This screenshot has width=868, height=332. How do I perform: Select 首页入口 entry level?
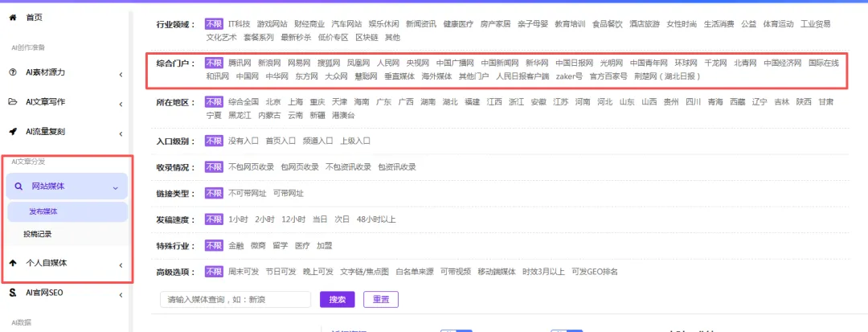tap(280, 141)
